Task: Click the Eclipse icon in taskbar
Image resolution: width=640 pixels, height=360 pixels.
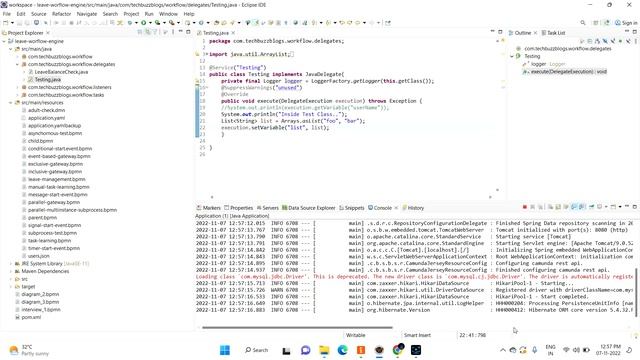Action: pyautogui.click(x=379, y=350)
